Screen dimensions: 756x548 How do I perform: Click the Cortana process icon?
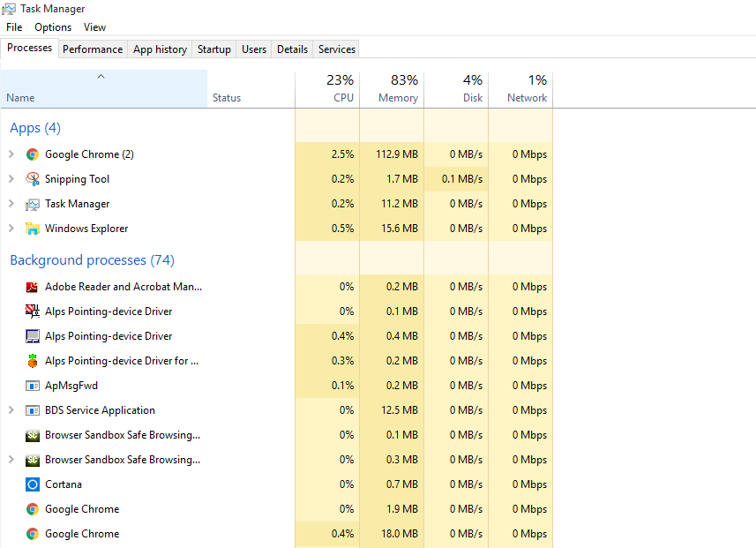coord(32,484)
